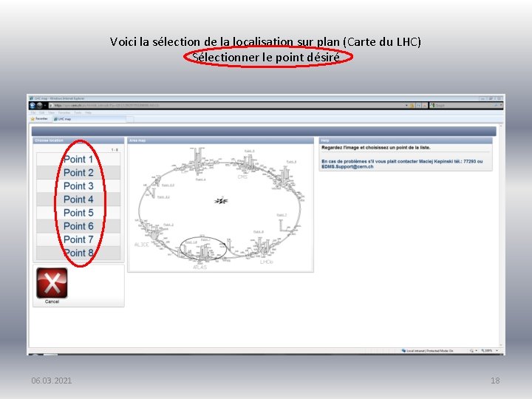Open a new blank browser tab
This screenshot has height=399, width=532.
pyautogui.click(x=130, y=119)
